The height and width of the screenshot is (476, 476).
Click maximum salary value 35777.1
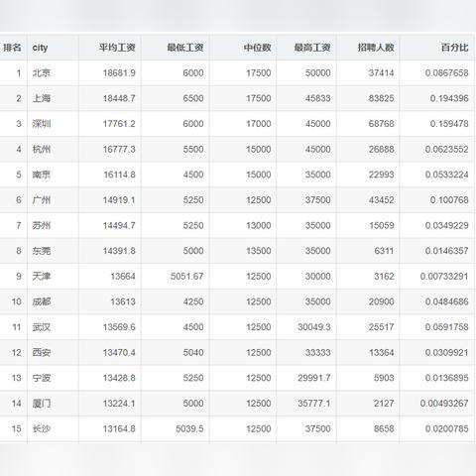pos(314,404)
